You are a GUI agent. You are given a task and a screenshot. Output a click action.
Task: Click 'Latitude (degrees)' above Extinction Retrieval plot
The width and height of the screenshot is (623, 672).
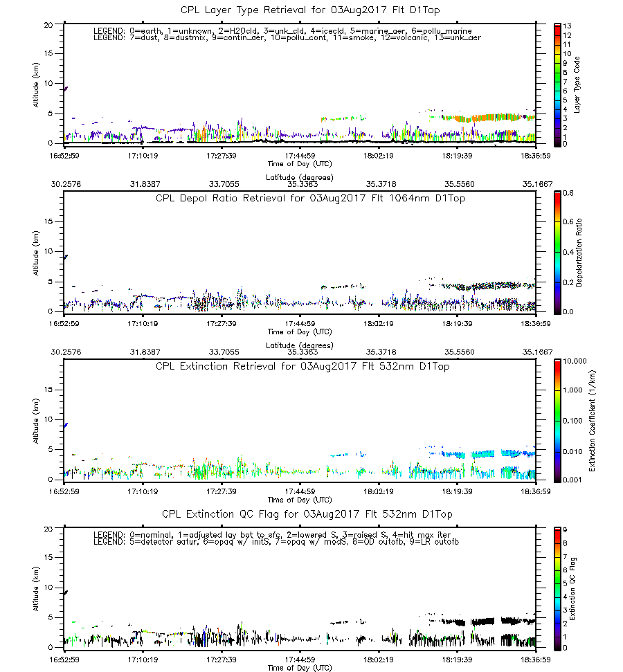click(x=300, y=345)
